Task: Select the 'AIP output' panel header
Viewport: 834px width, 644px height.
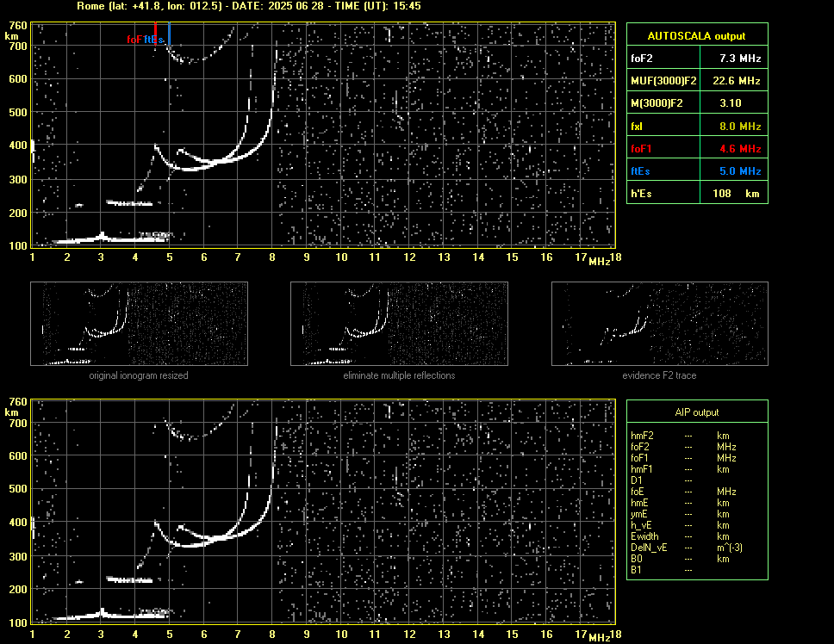Action: 697,412
